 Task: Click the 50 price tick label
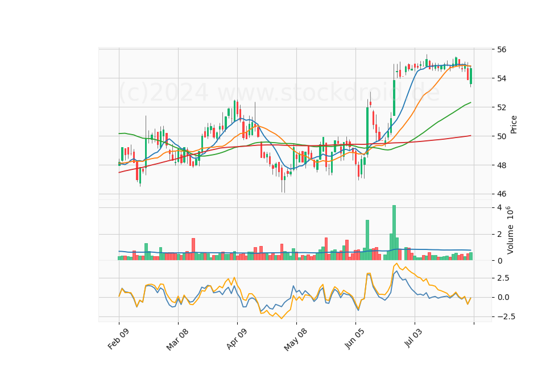pos(502,136)
